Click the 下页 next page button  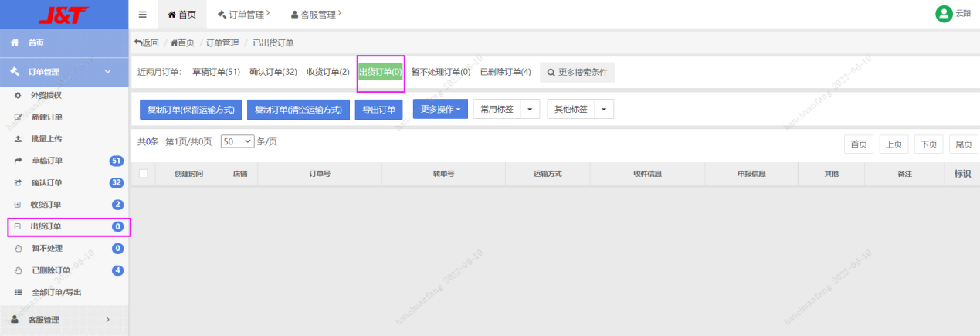click(928, 144)
